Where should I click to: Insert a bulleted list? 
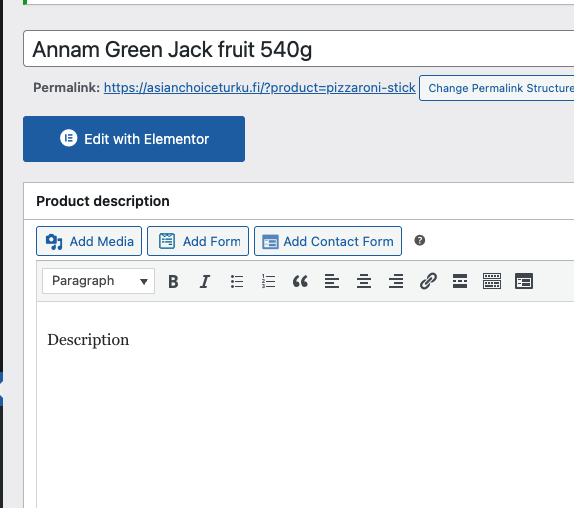(x=237, y=281)
